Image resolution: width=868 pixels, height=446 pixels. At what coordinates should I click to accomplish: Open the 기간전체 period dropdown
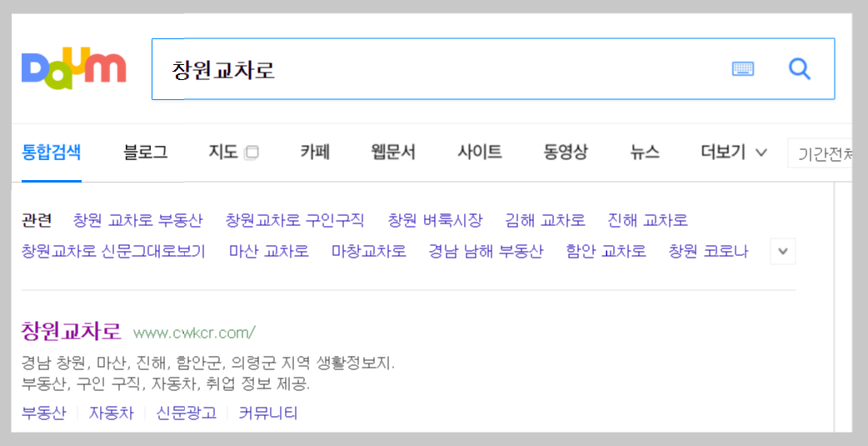[821, 153]
